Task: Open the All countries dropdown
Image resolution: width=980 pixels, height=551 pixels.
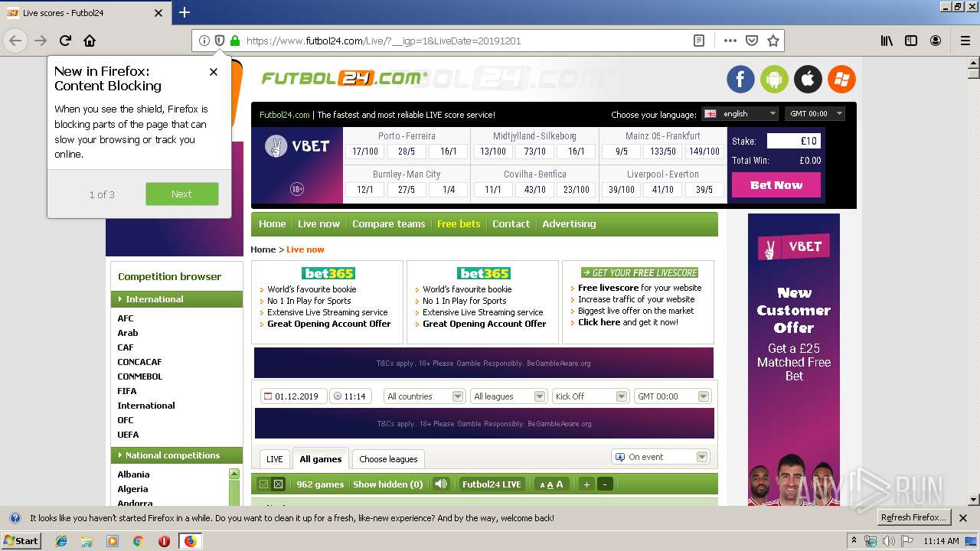Action: [424, 396]
